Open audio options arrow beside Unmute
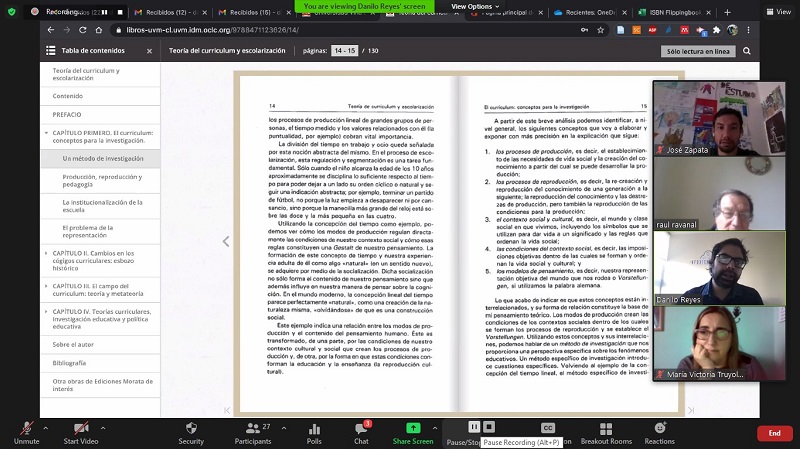The height and width of the screenshot is (449, 800). click(46, 428)
